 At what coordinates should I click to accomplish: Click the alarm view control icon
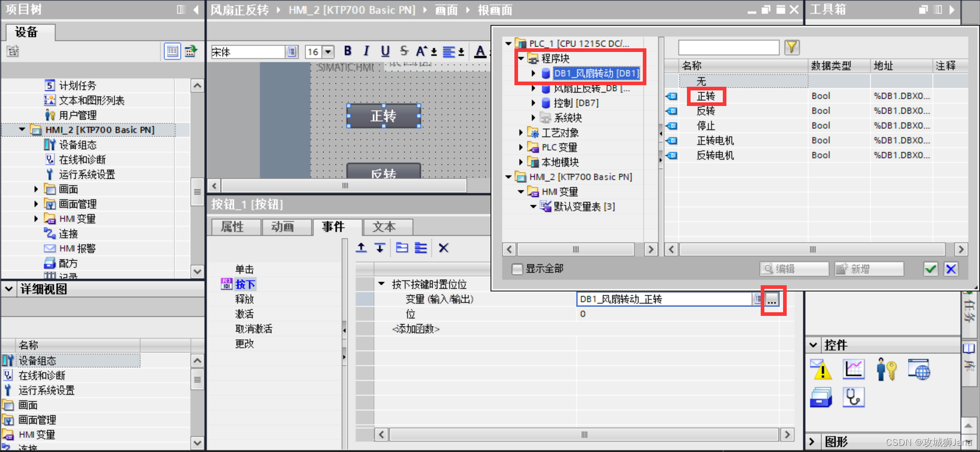[821, 369]
